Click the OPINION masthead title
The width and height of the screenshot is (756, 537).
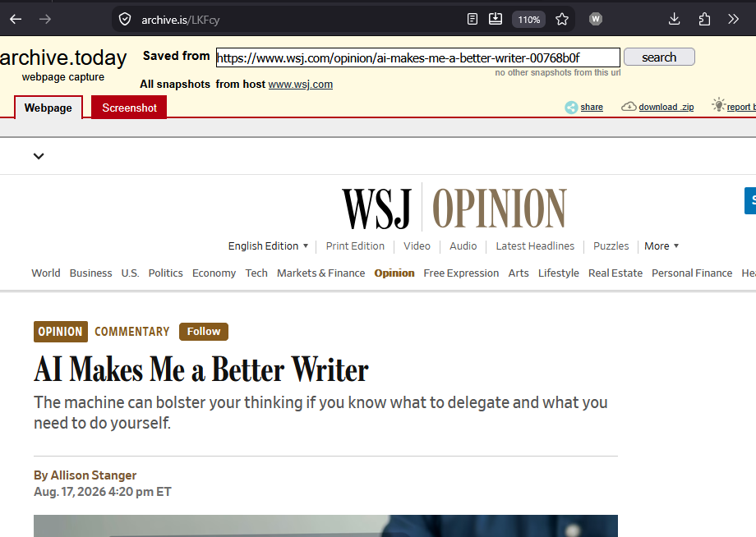click(499, 208)
